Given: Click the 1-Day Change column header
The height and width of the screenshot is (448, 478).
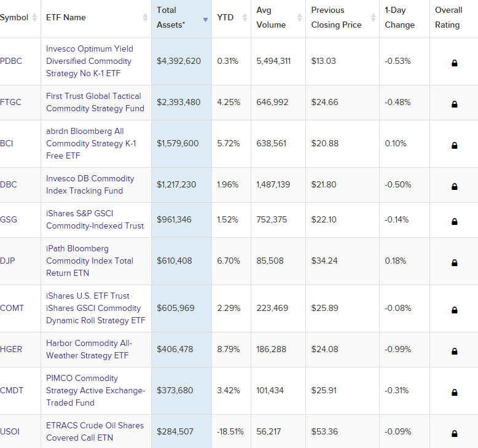Looking at the screenshot, I should [x=399, y=18].
